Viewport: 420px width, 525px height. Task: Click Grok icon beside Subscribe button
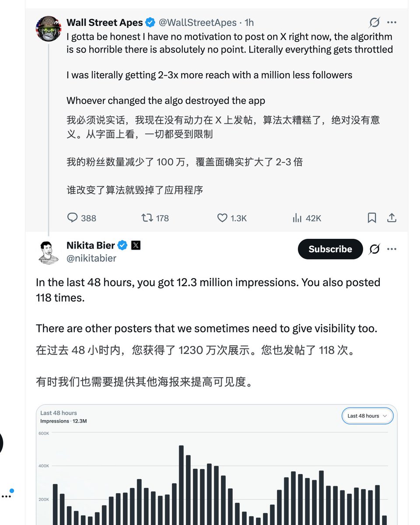tap(374, 249)
